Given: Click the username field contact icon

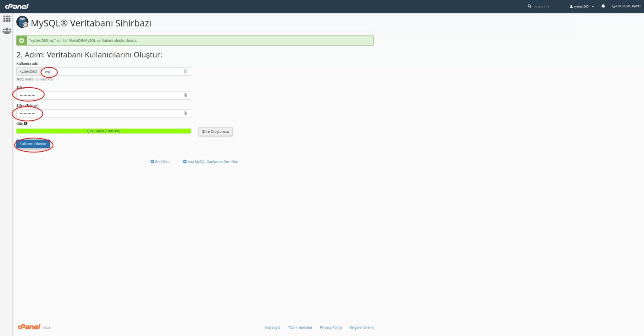Looking at the screenshot, I should tap(186, 71).
